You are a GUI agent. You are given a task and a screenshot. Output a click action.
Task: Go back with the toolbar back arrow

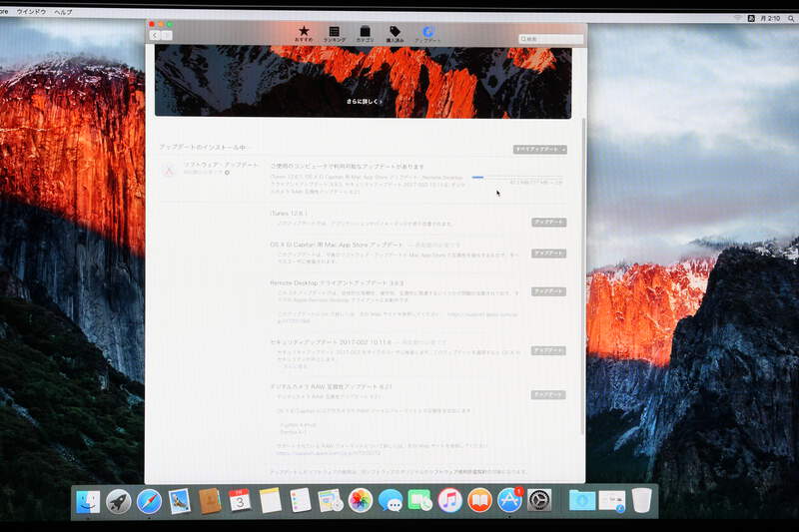pyautogui.click(x=156, y=35)
